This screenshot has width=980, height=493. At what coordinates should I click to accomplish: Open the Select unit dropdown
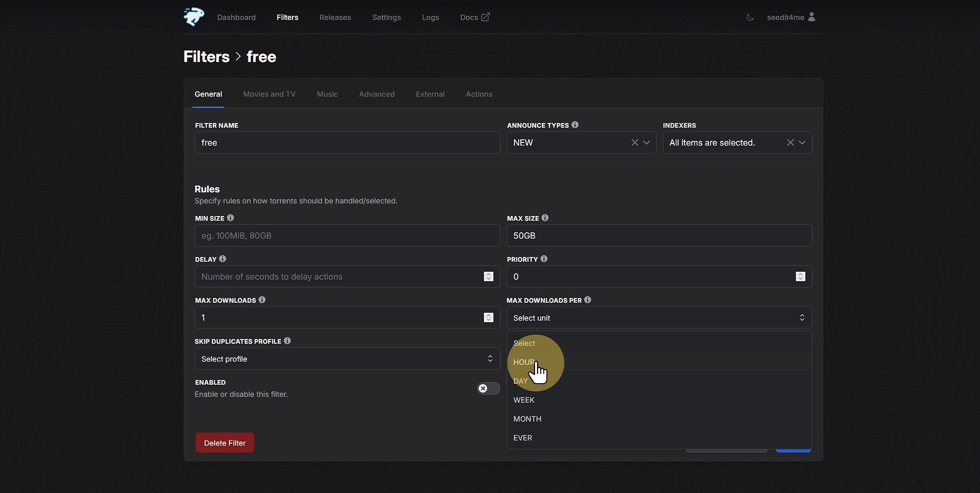[x=659, y=317]
